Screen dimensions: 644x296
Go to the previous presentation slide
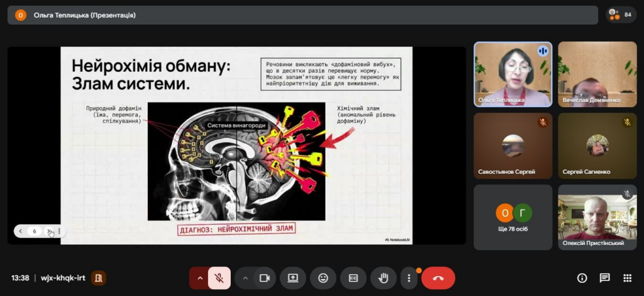point(21,231)
